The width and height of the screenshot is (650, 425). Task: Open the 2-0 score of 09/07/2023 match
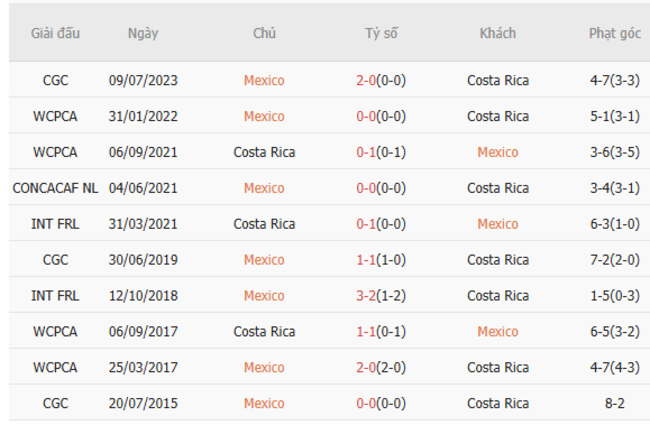click(367, 81)
